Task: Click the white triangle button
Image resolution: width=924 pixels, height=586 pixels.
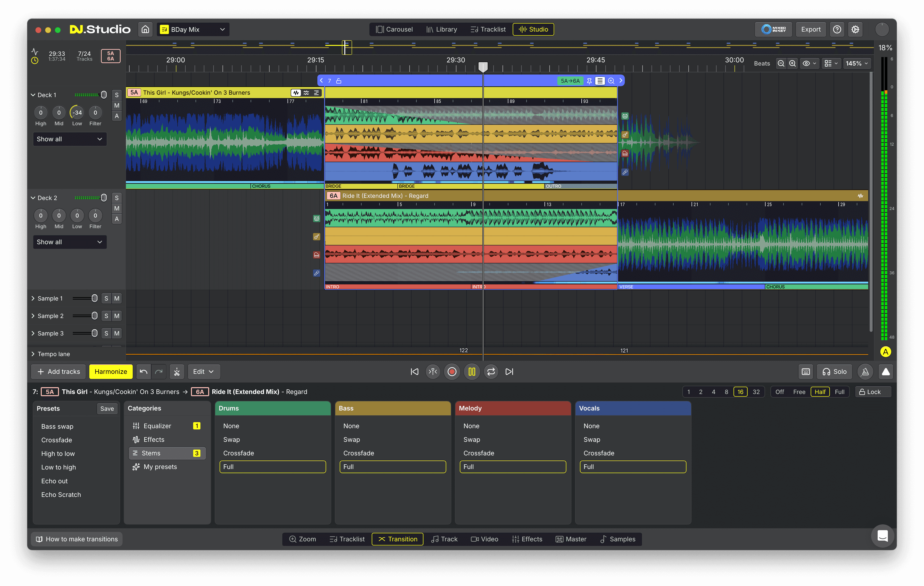Action: click(886, 371)
